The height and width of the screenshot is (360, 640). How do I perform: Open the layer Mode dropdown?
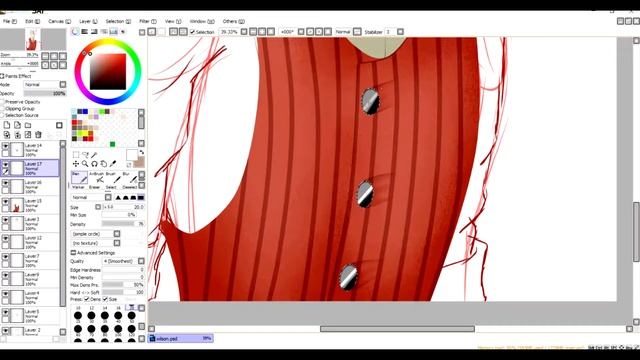click(45, 84)
